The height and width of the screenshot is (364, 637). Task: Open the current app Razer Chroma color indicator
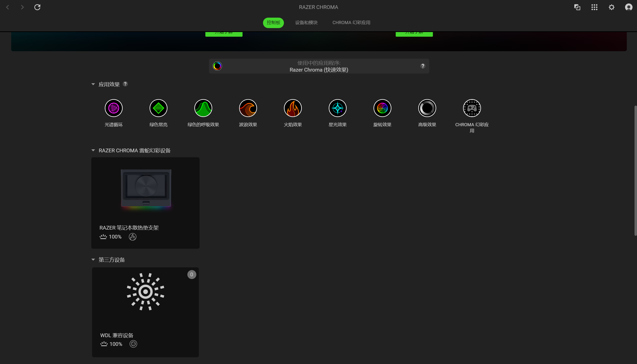click(x=217, y=66)
